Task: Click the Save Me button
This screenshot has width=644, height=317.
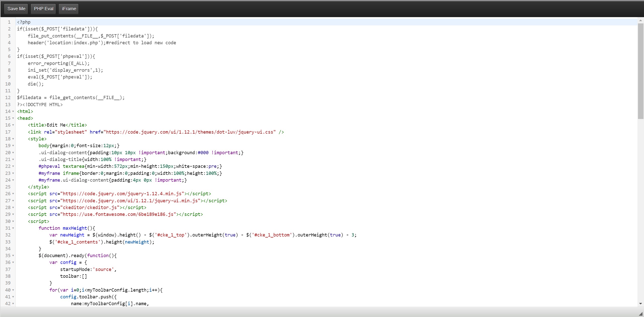Action: point(16,9)
